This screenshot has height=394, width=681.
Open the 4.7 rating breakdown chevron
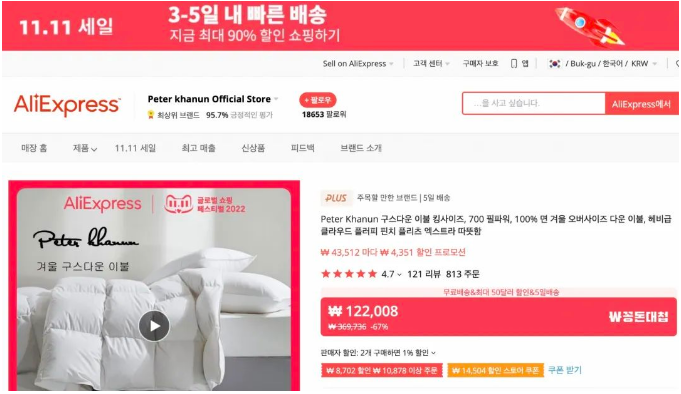coord(399,274)
